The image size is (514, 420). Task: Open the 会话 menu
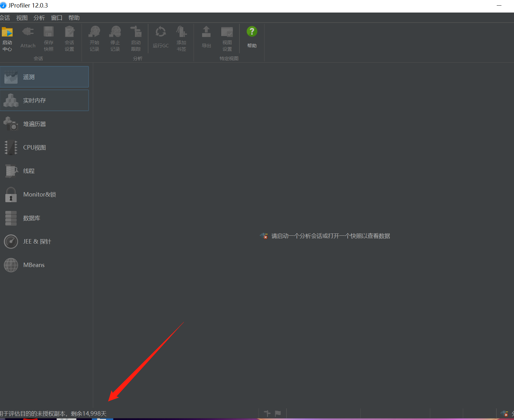(5, 18)
